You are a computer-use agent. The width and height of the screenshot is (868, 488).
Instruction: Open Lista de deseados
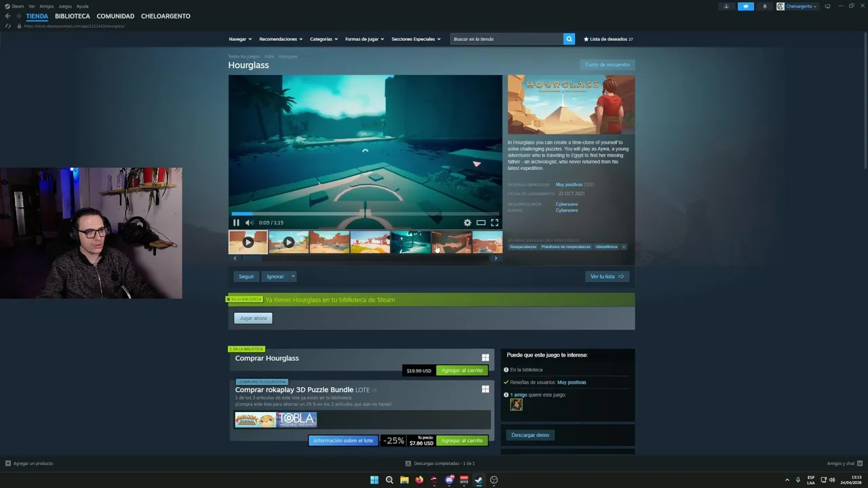[x=608, y=39]
